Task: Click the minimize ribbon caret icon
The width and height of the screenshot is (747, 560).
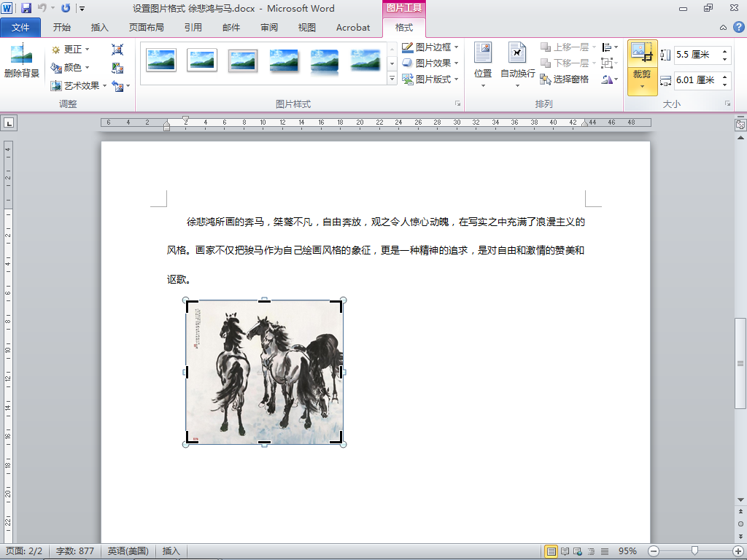Action: click(723, 28)
